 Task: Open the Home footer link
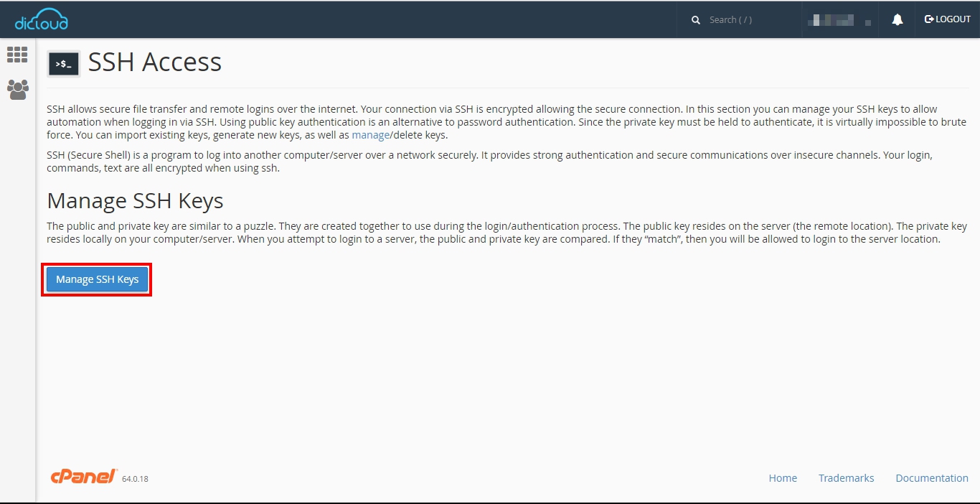tap(783, 478)
